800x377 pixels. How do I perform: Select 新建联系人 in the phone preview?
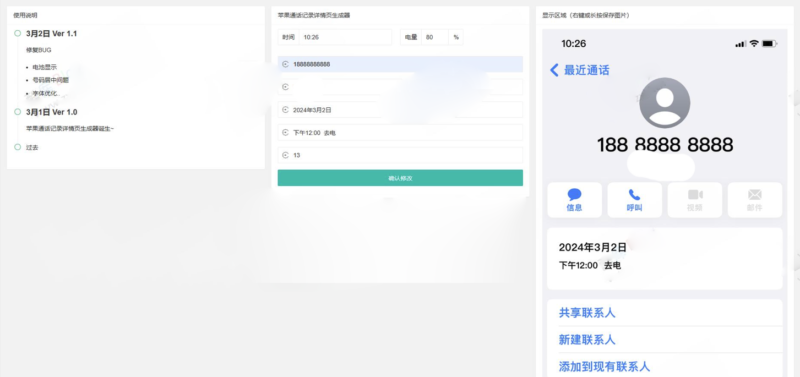[x=587, y=340]
